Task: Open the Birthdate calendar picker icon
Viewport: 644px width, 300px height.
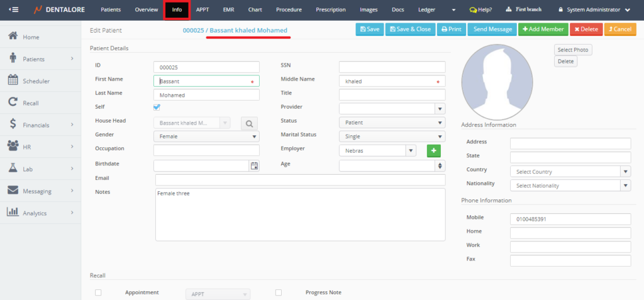Action: point(254,166)
